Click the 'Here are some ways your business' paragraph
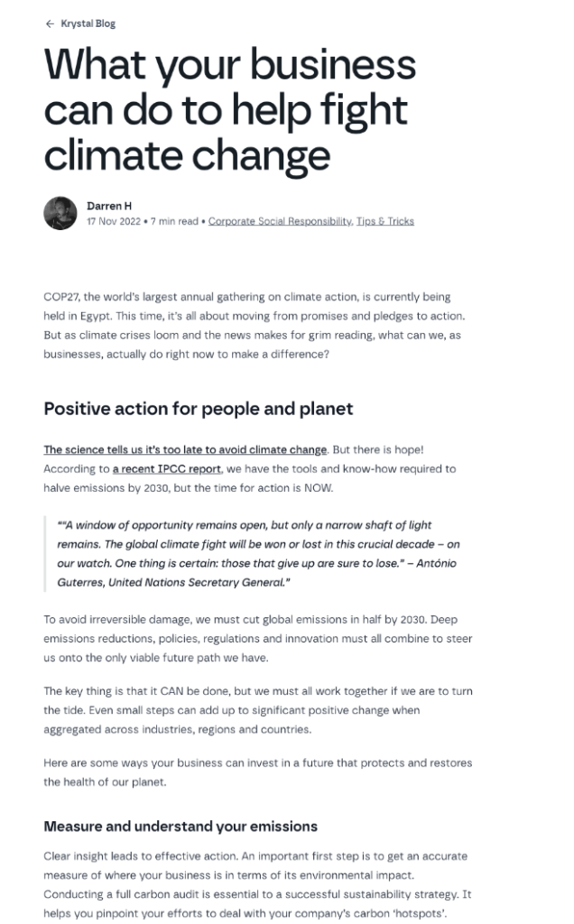 (x=257, y=772)
